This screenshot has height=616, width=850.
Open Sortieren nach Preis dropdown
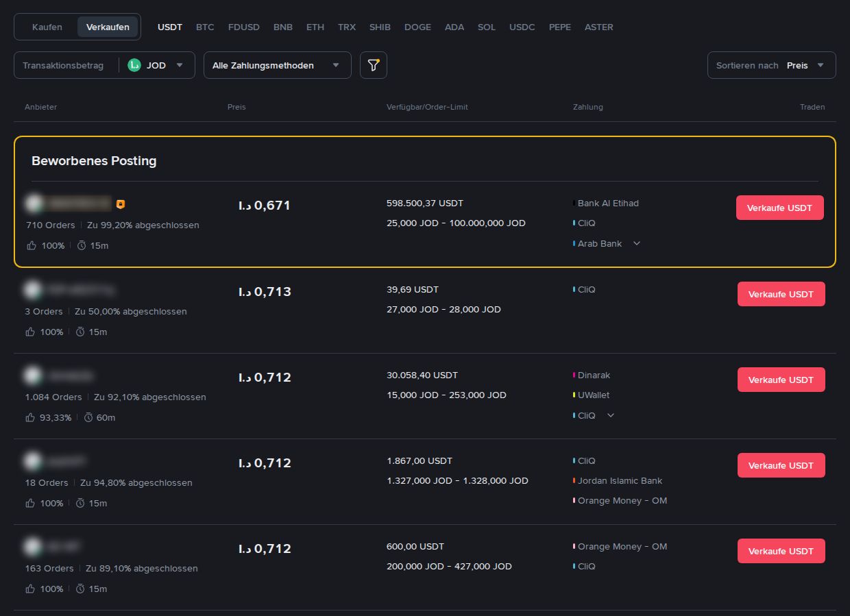tap(772, 65)
